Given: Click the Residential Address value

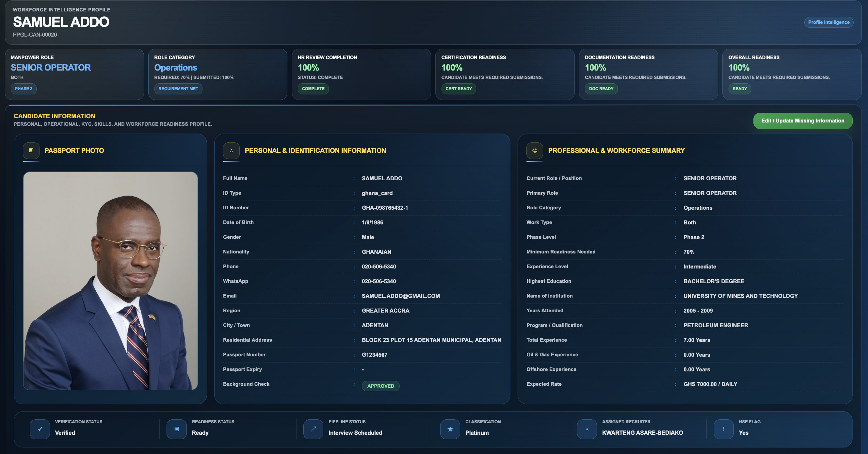Looking at the screenshot, I should click(431, 340).
